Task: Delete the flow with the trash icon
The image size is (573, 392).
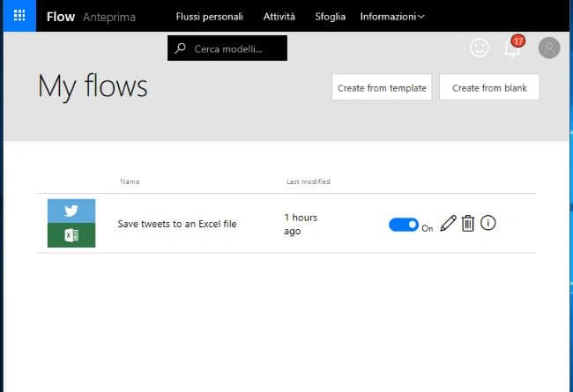Action: (x=468, y=223)
